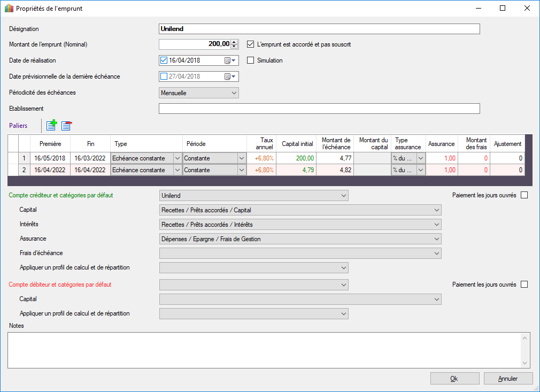Tick 'Paiement les jours ouvrés' for compte débiteur
Screen dimensions: 540x392
(x=524, y=285)
